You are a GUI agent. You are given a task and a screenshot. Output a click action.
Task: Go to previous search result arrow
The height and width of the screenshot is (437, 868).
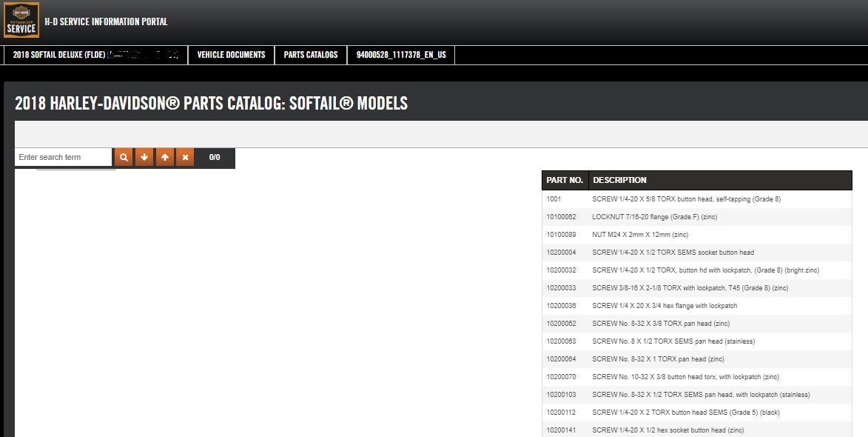pyautogui.click(x=165, y=157)
